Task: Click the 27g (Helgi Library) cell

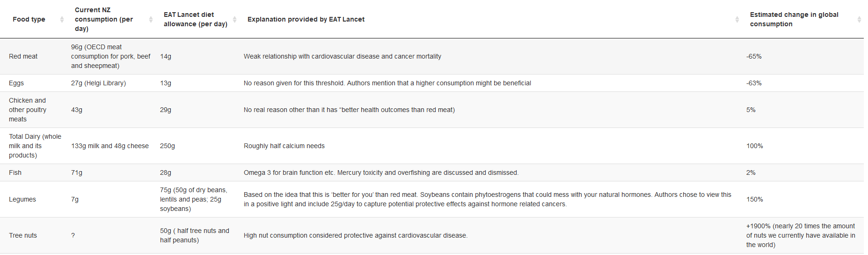Action: point(98,83)
